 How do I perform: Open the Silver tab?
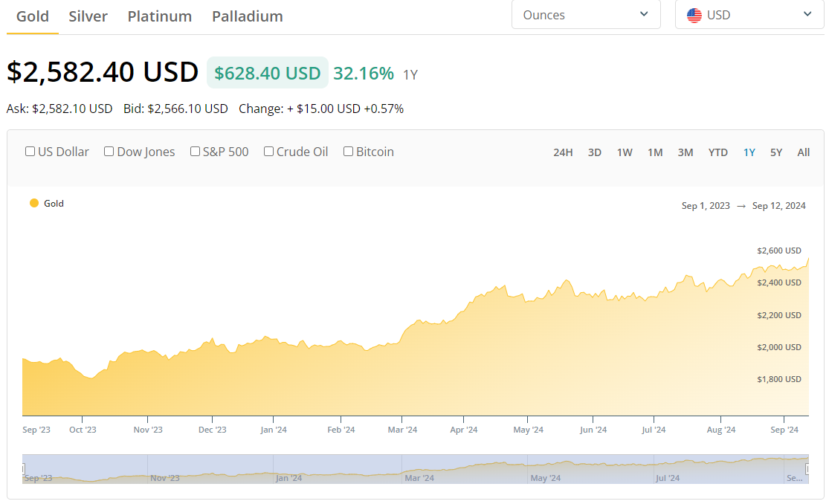point(88,16)
